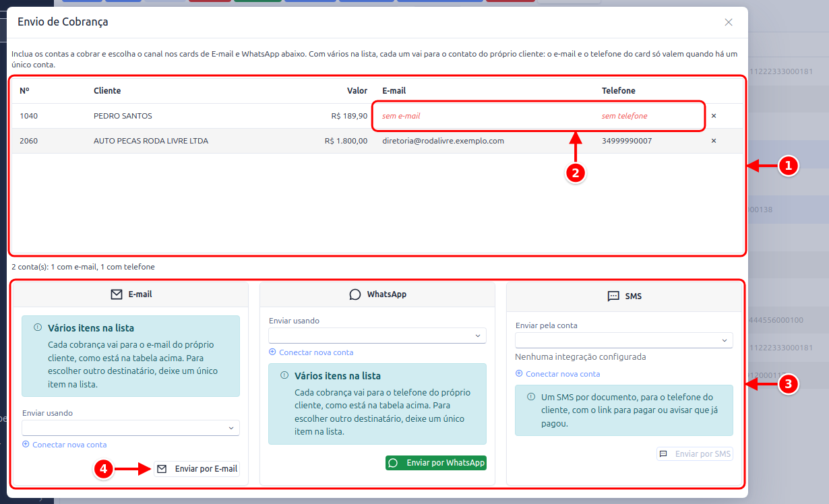Open E-mail 'Enviar usando' dropdown

pyautogui.click(x=131, y=428)
